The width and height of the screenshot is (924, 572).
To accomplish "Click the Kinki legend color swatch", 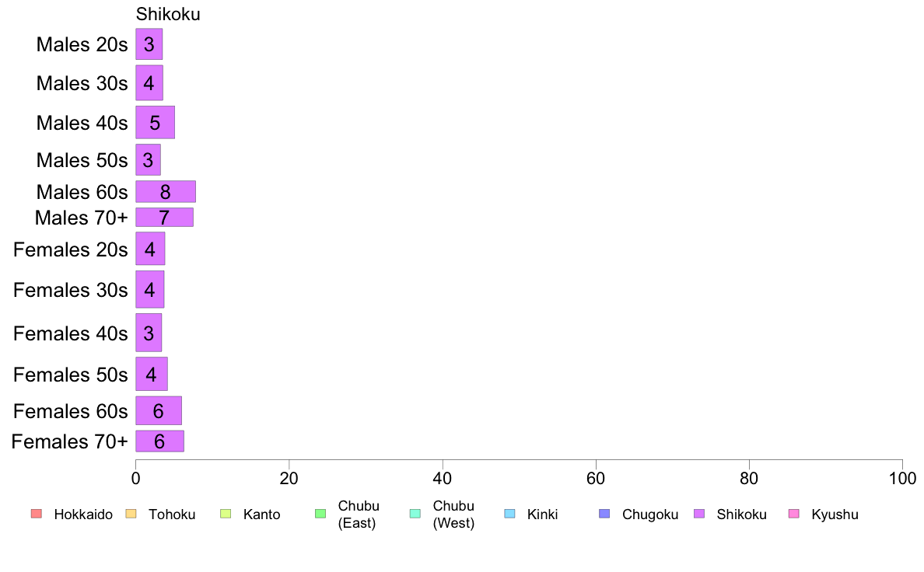I will 509,514.
